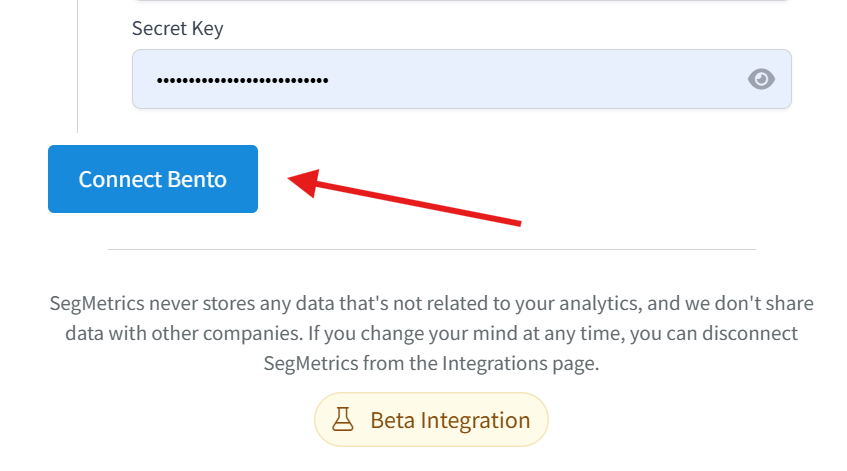The width and height of the screenshot is (847, 471).
Task: Toggle Secret Key visibility eye icon
Action: (x=761, y=79)
